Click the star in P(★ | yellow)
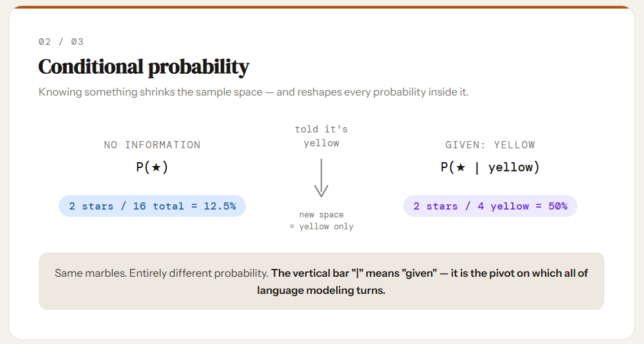This screenshot has height=344, width=644. (x=460, y=167)
